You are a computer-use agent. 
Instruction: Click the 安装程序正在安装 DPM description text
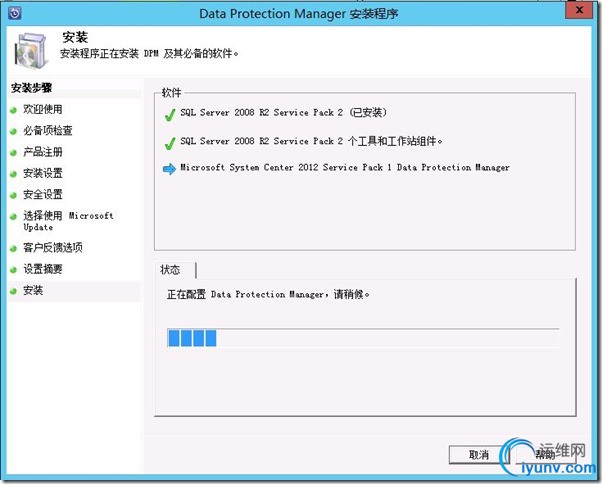pyautogui.click(x=149, y=53)
